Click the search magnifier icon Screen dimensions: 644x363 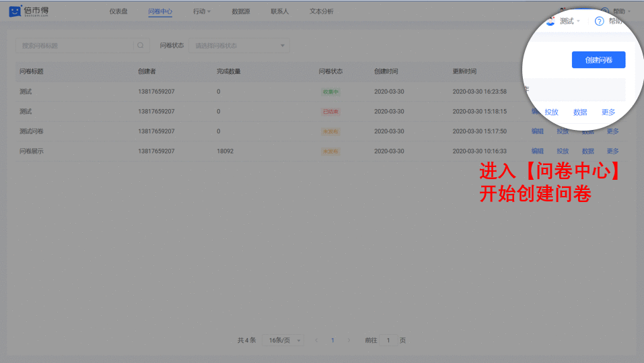(141, 46)
